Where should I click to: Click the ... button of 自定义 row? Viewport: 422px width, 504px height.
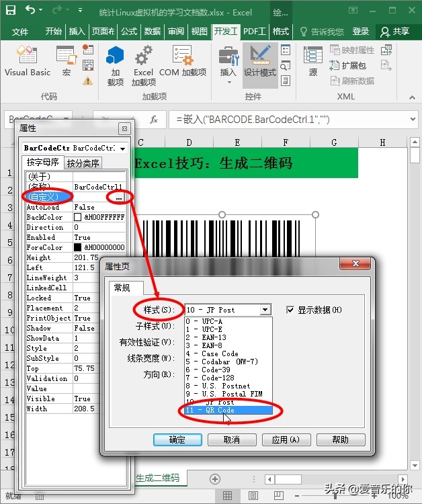[118, 198]
